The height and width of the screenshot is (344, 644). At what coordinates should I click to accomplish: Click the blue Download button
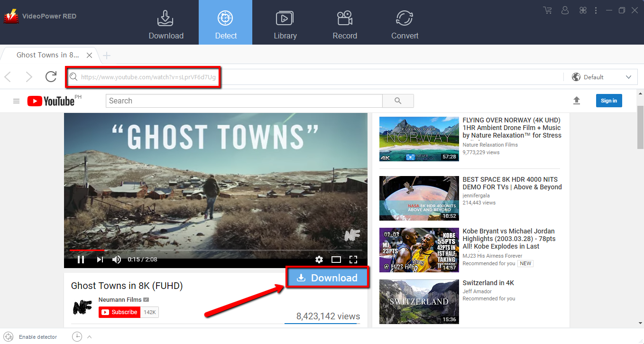coord(327,278)
